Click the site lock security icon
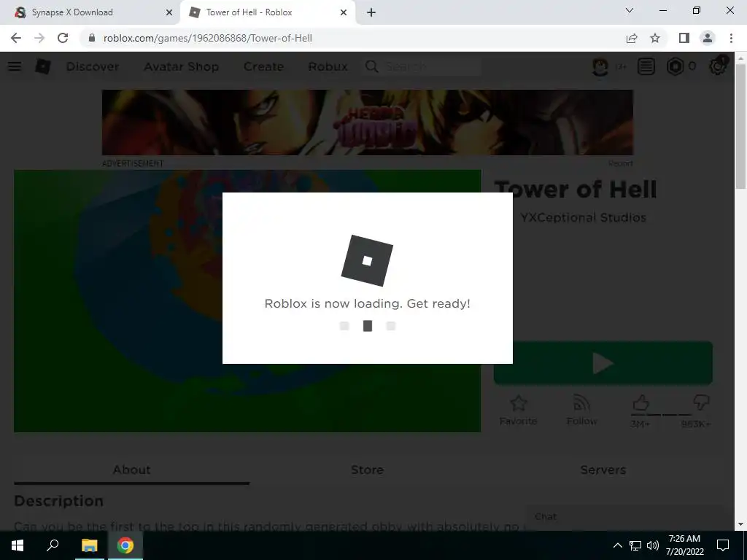The height and width of the screenshot is (560, 747). [92, 38]
